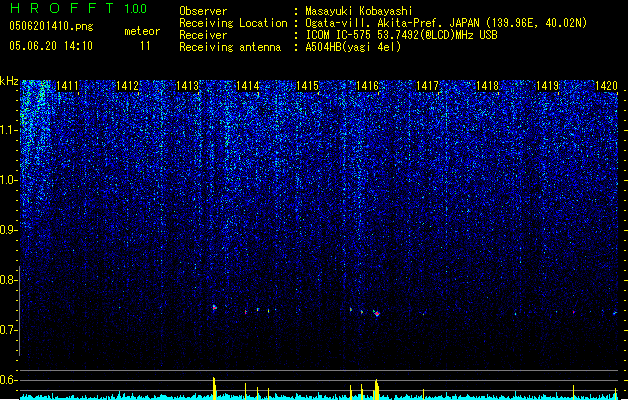Viewport: 629px width, 400px height.
Task: Click the 0.8 kHz axis label
Action: click(x=8, y=280)
